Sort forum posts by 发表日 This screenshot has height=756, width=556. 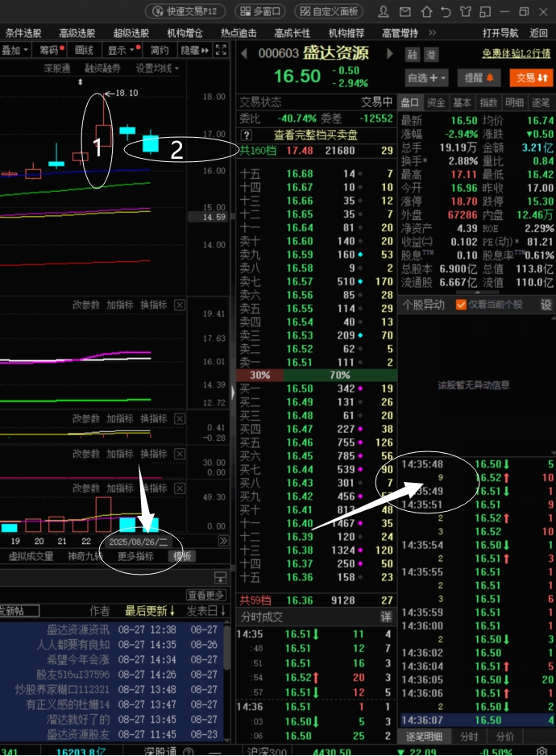206,611
